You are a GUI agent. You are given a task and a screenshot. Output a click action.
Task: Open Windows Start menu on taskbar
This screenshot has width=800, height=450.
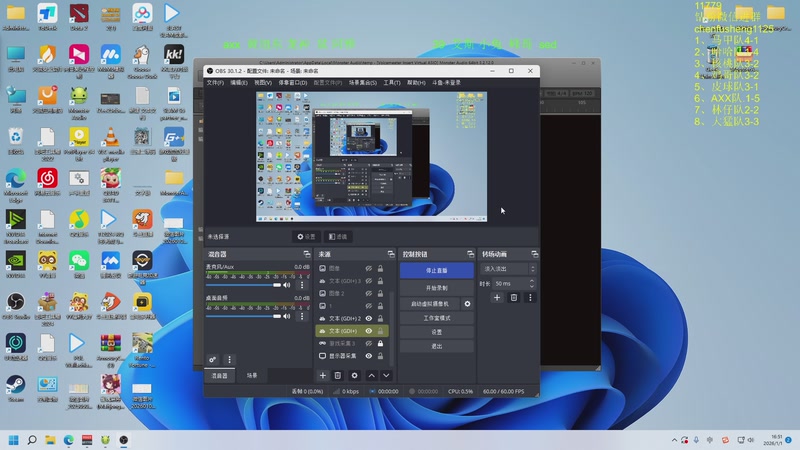tap(14, 440)
